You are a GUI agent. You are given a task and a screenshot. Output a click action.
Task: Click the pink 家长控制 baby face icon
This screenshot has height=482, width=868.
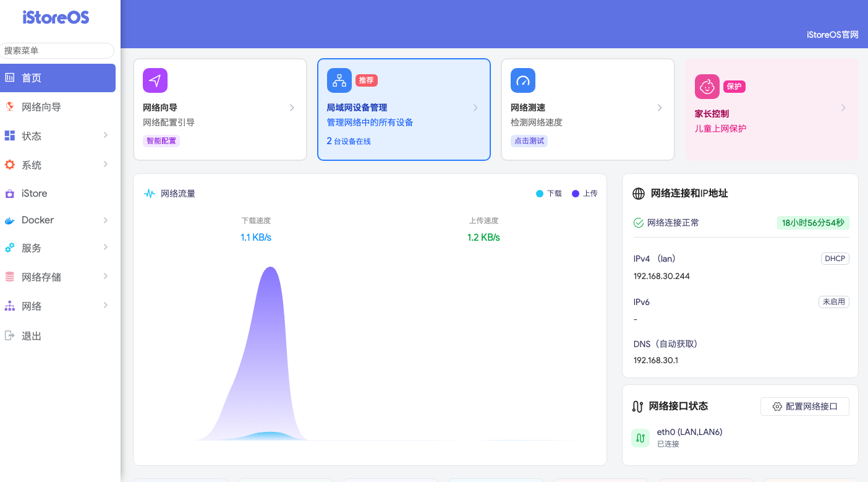pyautogui.click(x=707, y=87)
